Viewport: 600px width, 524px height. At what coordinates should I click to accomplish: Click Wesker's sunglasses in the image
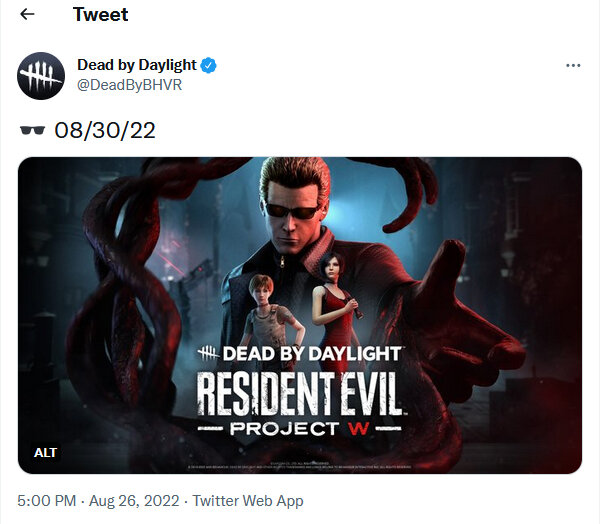pyautogui.click(x=293, y=211)
